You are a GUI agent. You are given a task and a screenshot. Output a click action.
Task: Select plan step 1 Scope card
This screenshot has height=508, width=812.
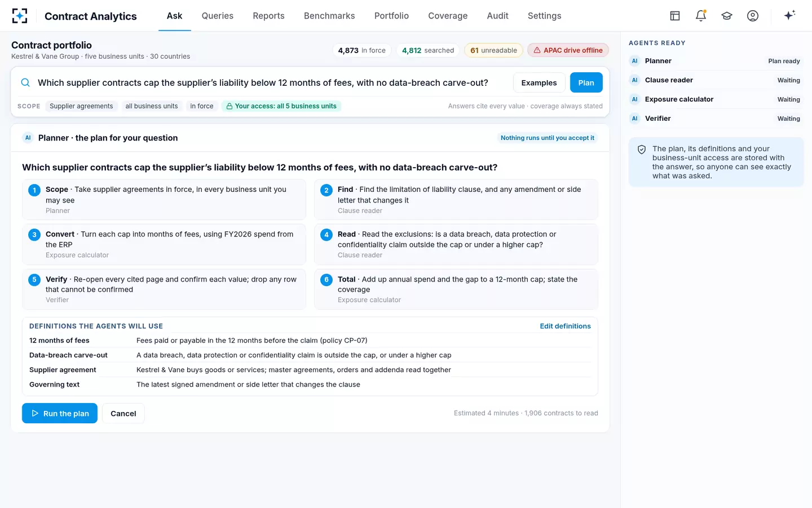pyautogui.click(x=164, y=200)
